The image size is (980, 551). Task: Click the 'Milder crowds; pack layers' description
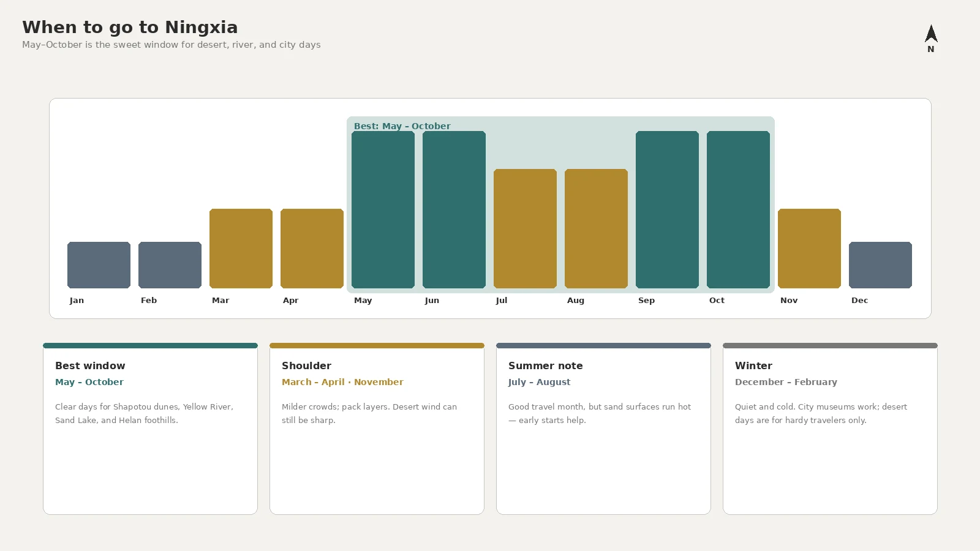(369, 413)
